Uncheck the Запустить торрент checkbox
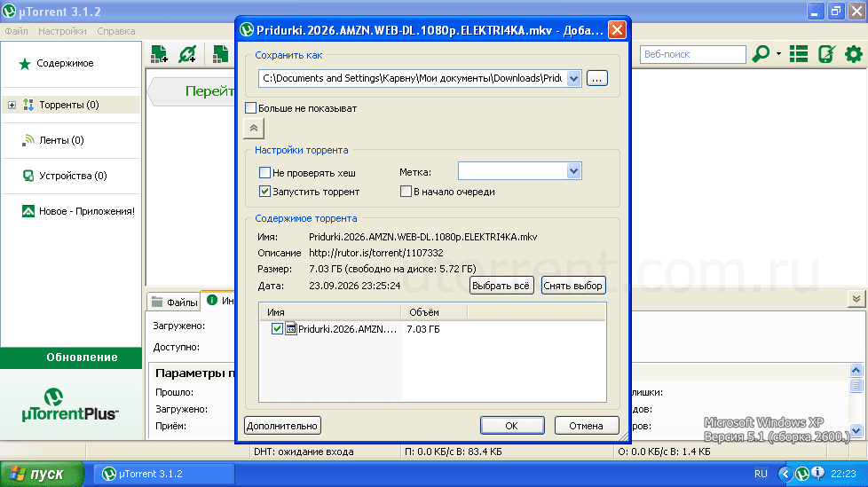 tap(264, 192)
